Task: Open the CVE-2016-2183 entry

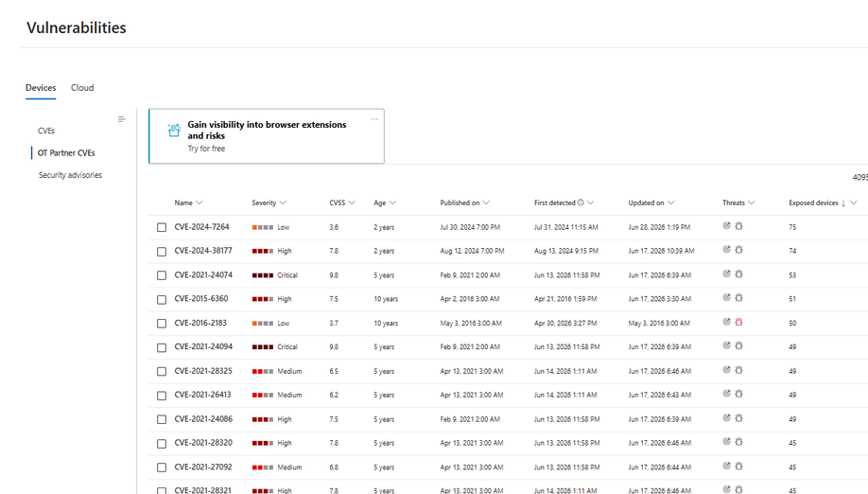Action: [200, 323]
